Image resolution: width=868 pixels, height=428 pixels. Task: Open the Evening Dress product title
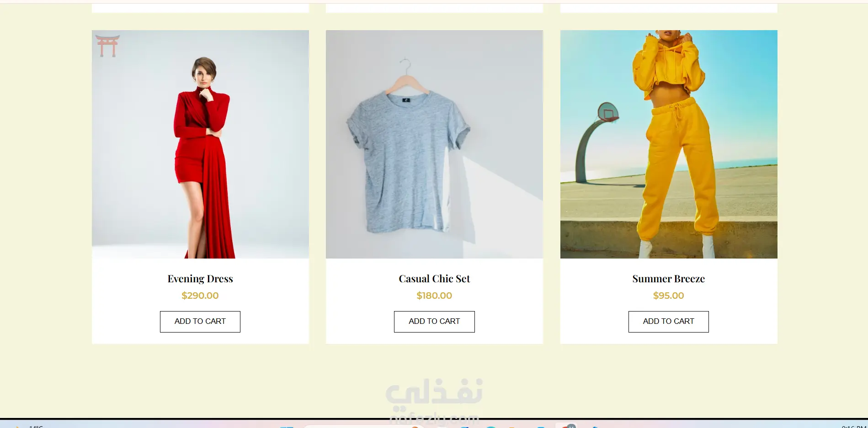click(200, 279)
